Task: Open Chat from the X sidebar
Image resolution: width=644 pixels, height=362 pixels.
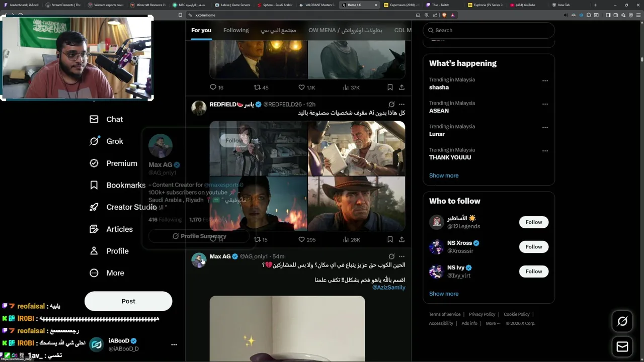Action: pos(106,119)
